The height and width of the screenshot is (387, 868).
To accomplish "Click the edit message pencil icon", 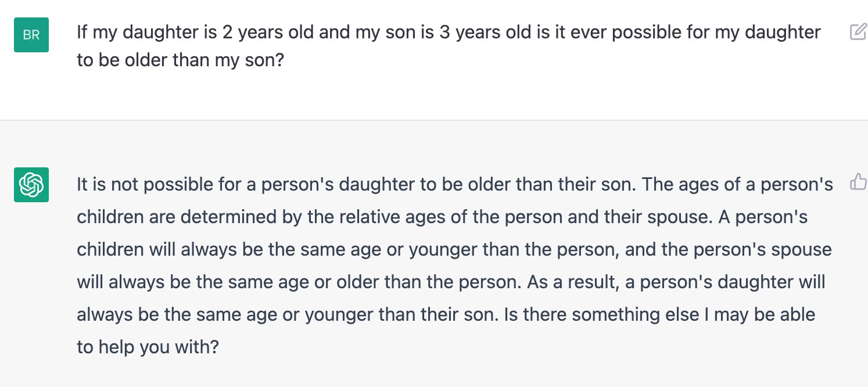I will point(858,32).
